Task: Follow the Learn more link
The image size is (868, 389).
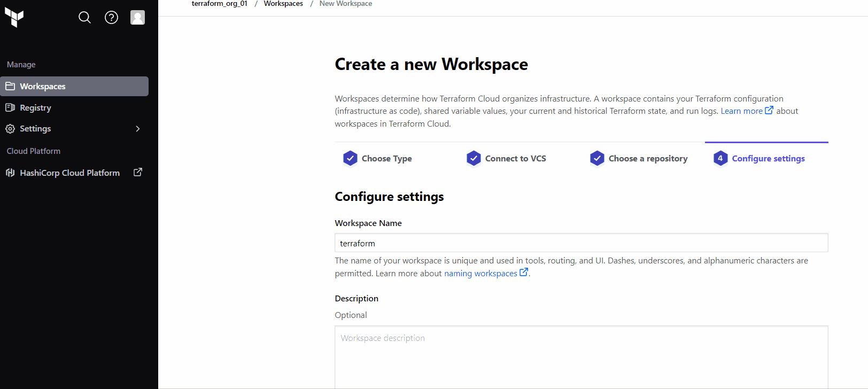Action: point(741,111)
